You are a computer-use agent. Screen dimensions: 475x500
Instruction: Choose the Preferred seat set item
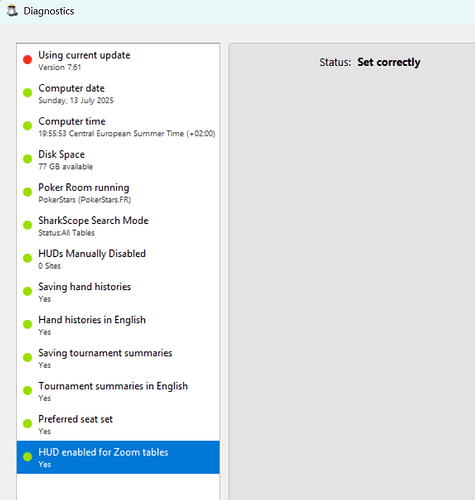118,424
